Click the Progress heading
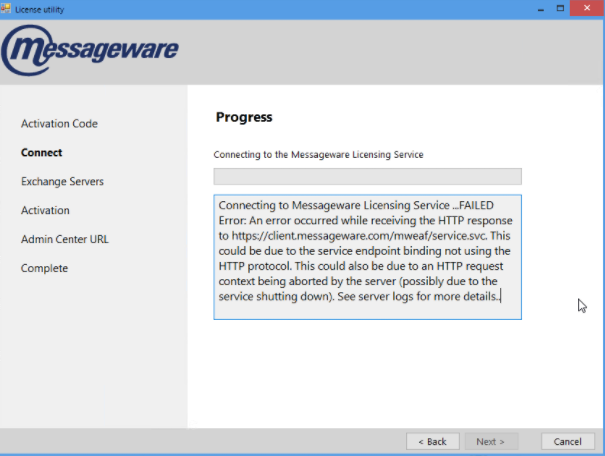 tap(244, 118)
